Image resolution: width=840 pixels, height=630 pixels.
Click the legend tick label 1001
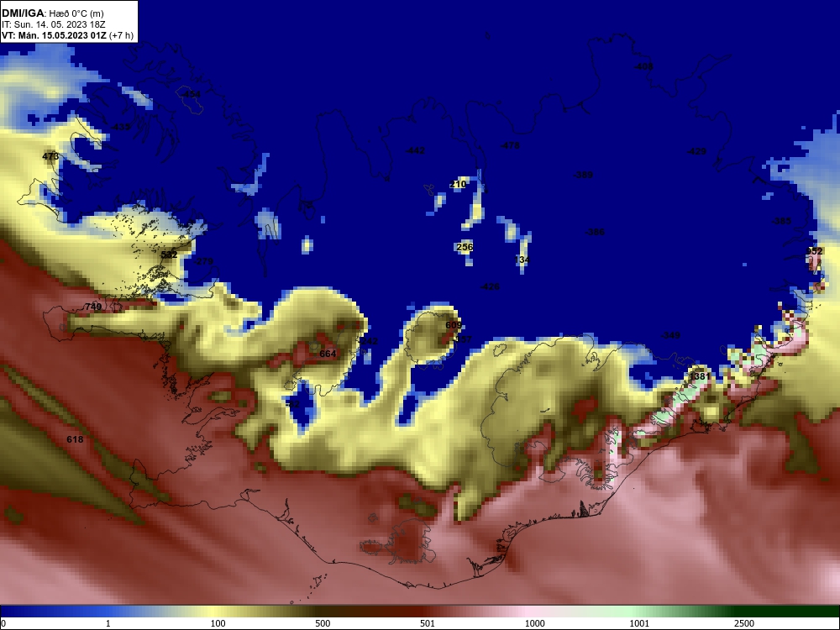click(x=639, y=623)
